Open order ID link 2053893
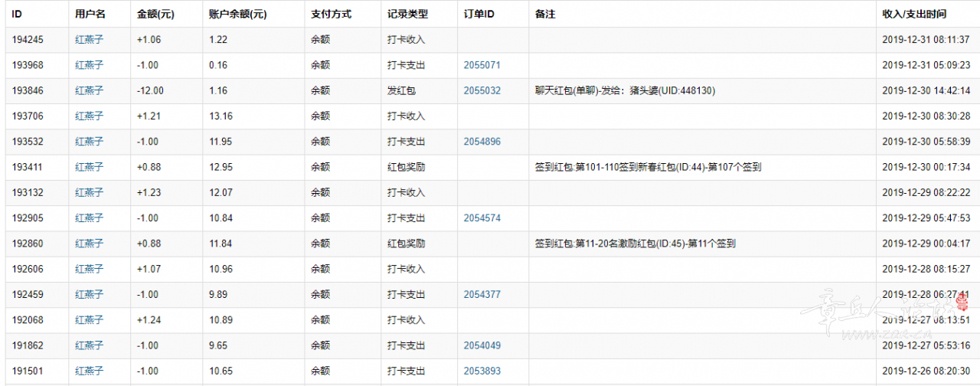The height and width of the screenshot is (386, 980). [x=482, y=371]
